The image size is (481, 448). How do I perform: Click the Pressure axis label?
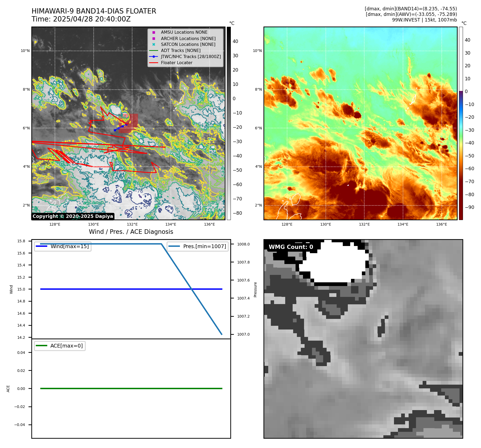(255, 289)
